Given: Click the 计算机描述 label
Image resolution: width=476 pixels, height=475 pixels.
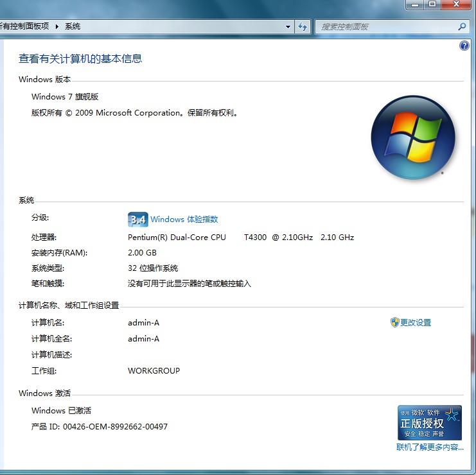Looking at the screenshot, I should tap(51, 354).
